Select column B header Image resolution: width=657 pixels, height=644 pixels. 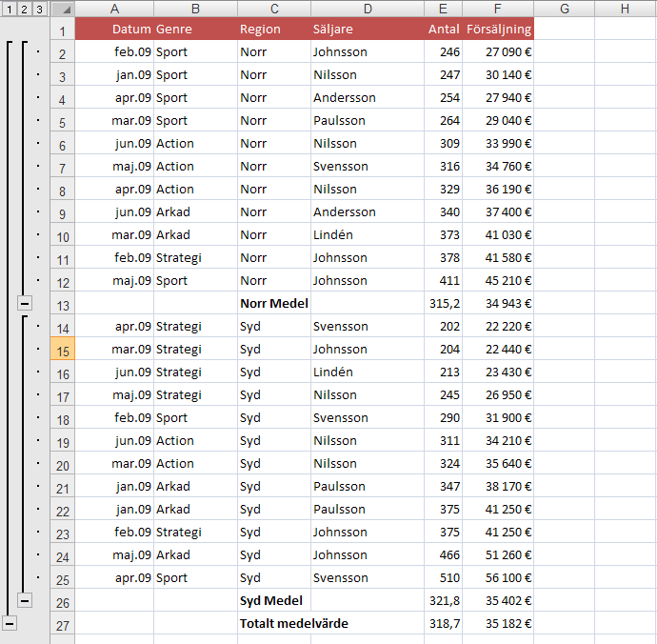195,9
